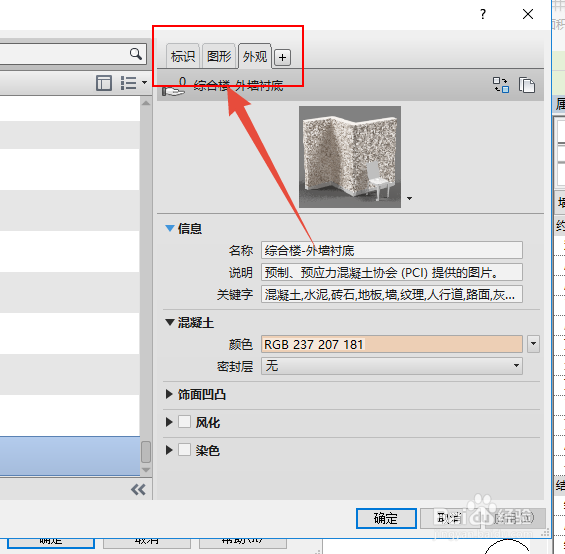This screenshot has height=554, width=565.
Task: Click the 取消 button
Action: pyautogui.click(x=450, y=518)
